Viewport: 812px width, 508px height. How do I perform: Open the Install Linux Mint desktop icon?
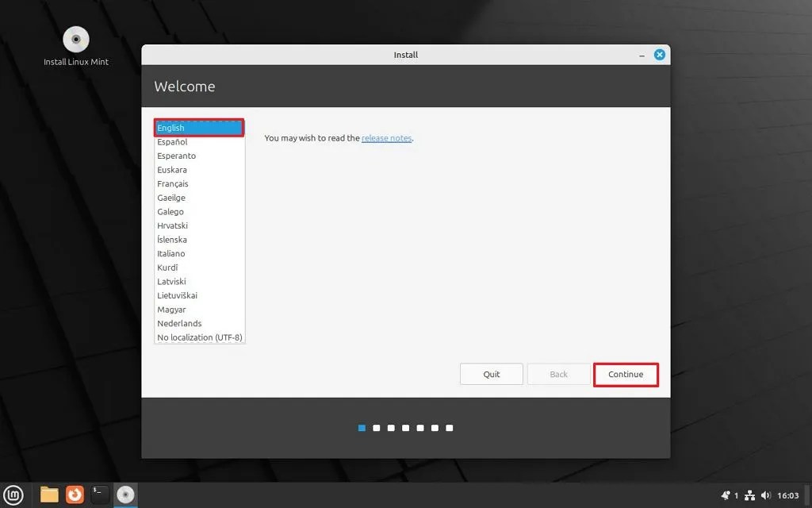point(75,40)
